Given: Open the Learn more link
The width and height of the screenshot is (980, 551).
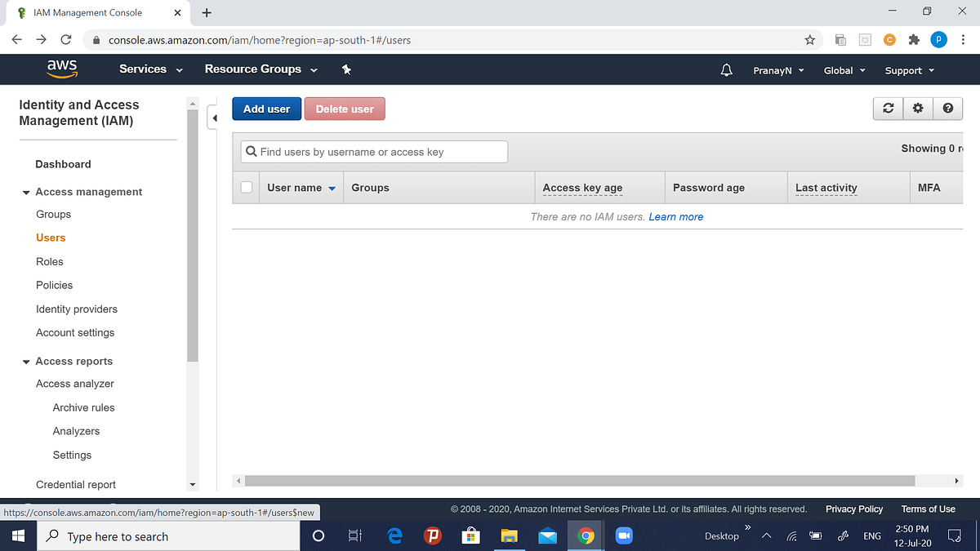Looking at the screenshot, I should click(675, 216).
